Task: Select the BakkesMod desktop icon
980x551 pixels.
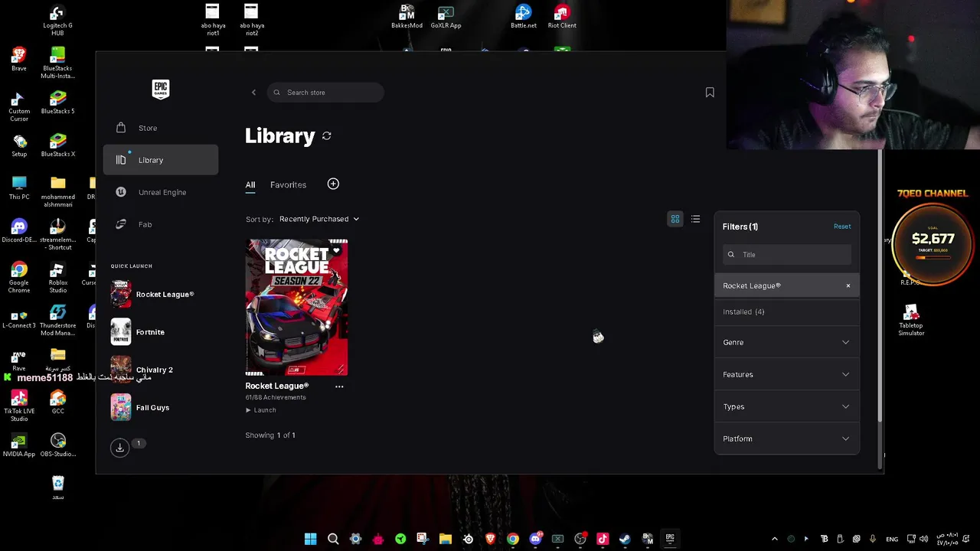Action: (407, 17)
